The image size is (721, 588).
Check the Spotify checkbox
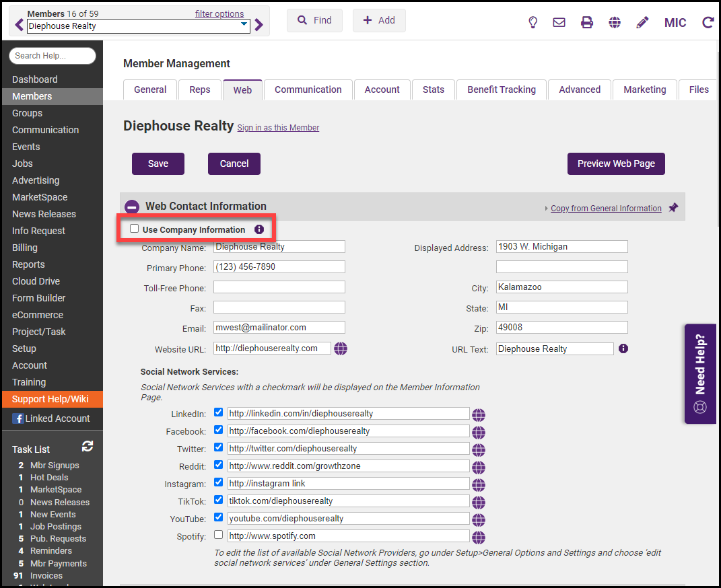coord(218,535)
